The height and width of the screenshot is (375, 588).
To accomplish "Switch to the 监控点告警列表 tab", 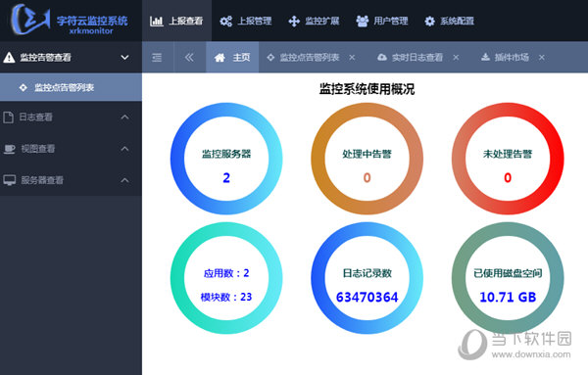I will 311,57.
